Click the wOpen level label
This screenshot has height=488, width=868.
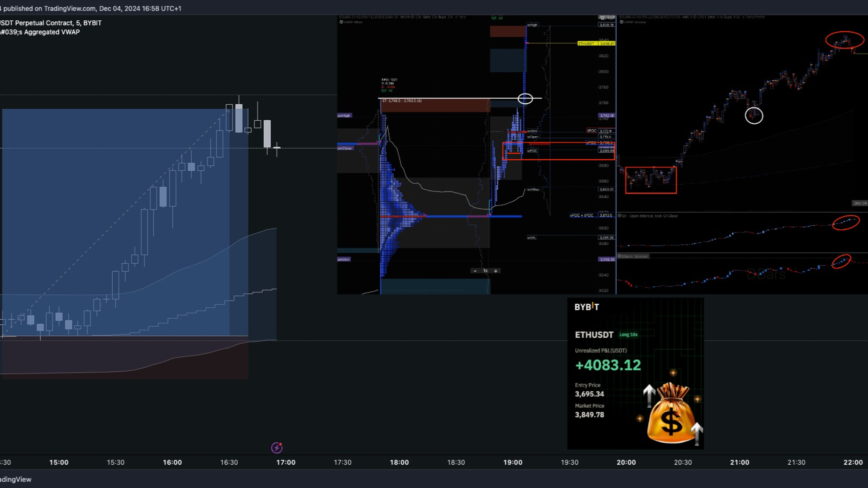[533, 137]
